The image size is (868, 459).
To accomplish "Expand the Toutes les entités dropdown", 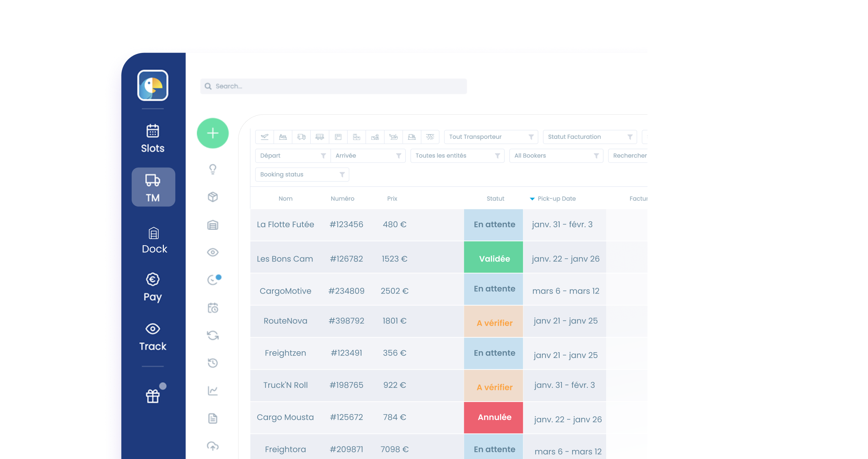I will 457,156.
